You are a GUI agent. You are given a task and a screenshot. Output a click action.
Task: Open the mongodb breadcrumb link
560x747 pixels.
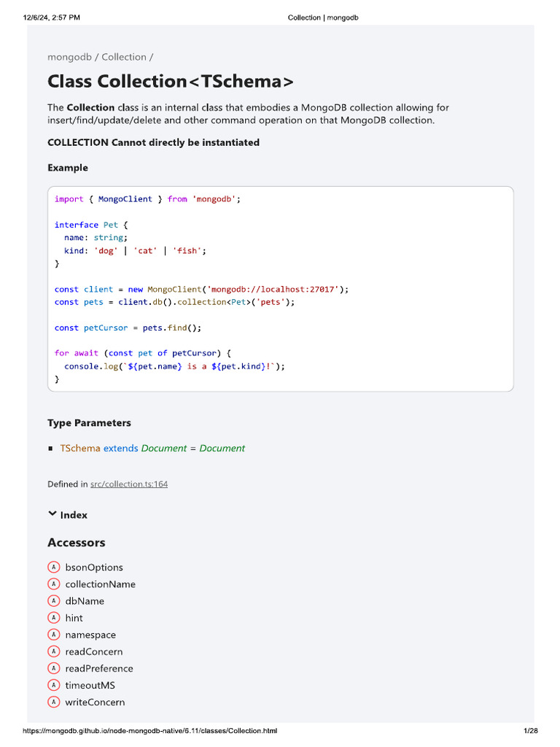69,57
